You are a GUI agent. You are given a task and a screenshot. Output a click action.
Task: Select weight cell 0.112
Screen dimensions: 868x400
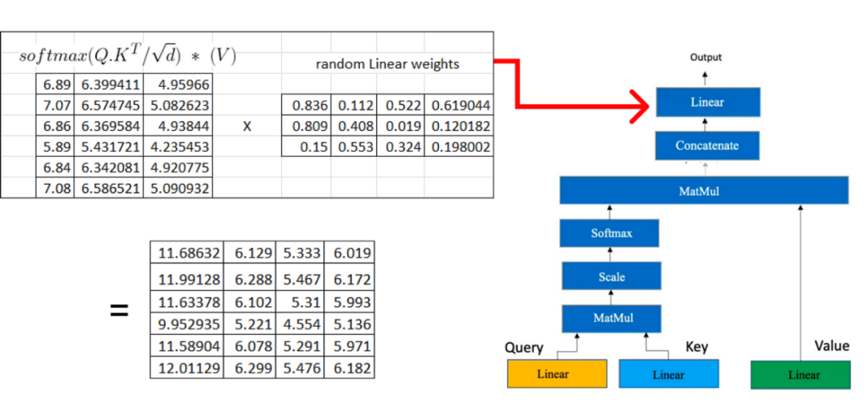point(354,105)
